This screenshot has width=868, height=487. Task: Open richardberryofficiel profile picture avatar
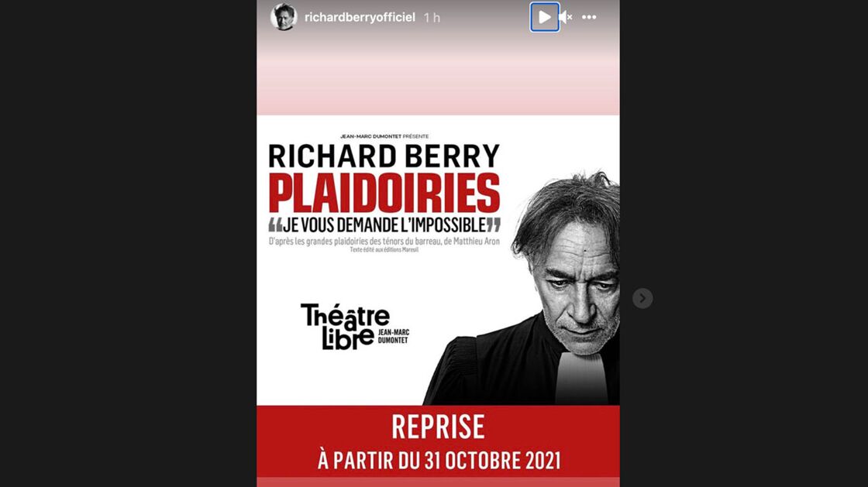tap(284, 17)
